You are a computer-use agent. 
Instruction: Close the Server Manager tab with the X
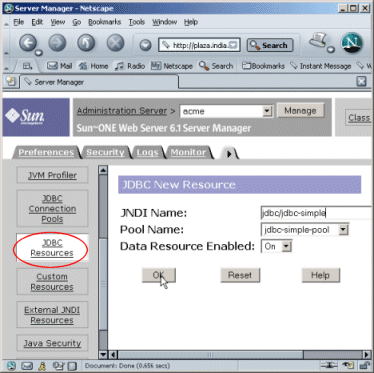coord(361,81)
